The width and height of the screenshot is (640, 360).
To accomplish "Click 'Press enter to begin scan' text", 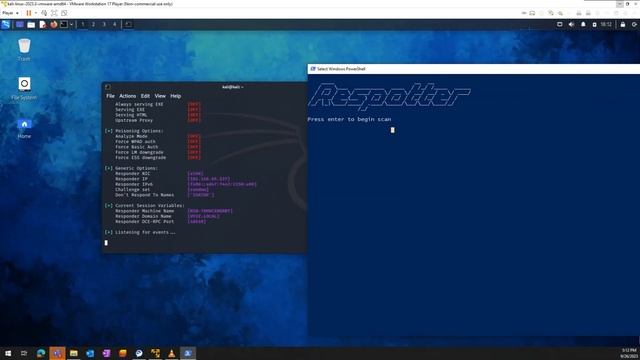I will 349,119.
